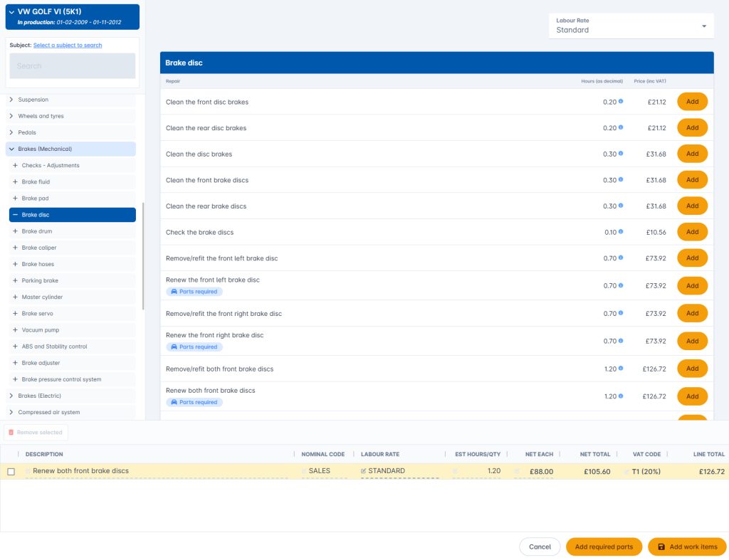Image resolution: width=729 pixels, height=560 pixels.
Task: Click the plus icon beside Brake caliper
Action: (15, 248)
